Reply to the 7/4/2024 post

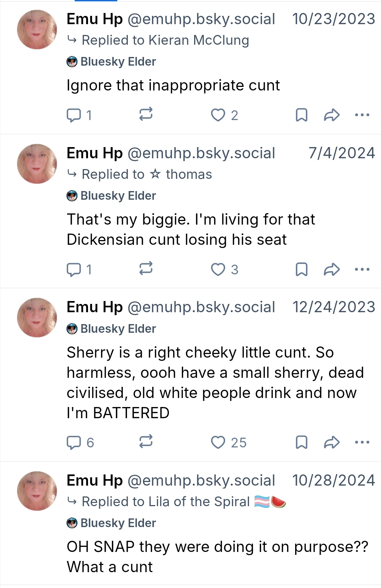[74, 270]
